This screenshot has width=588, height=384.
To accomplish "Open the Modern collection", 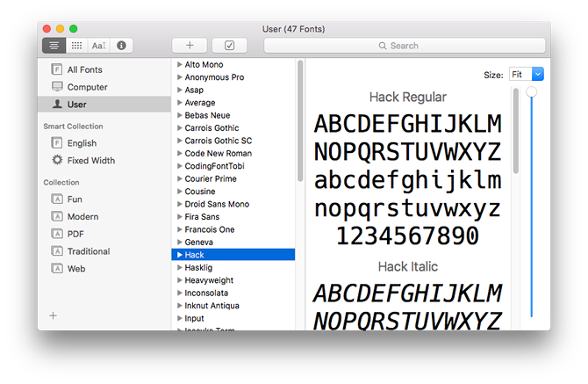I will (x=104, y=216).
